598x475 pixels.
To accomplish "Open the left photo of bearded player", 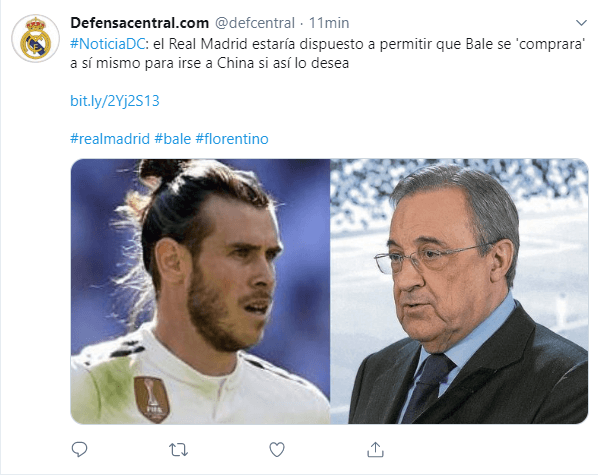I will coord(200,291).
